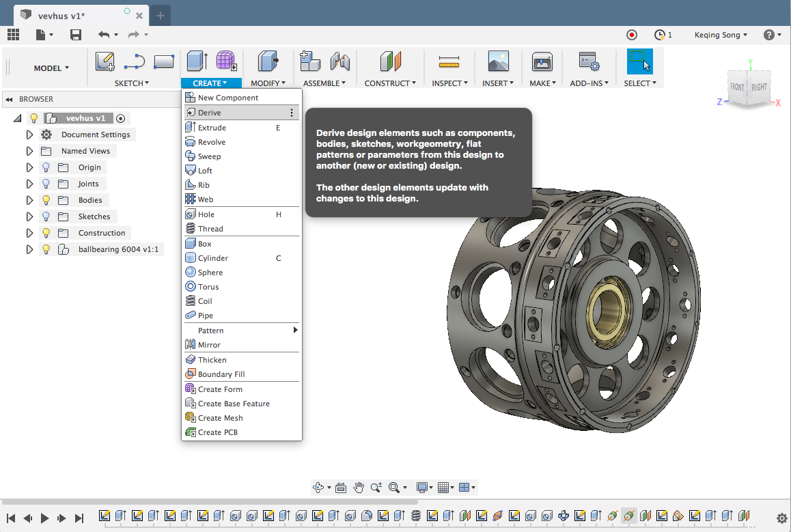The width and height of the screenshot is (791, 532).
Task: Click the timeline play button
Action: tap(45, 518)
